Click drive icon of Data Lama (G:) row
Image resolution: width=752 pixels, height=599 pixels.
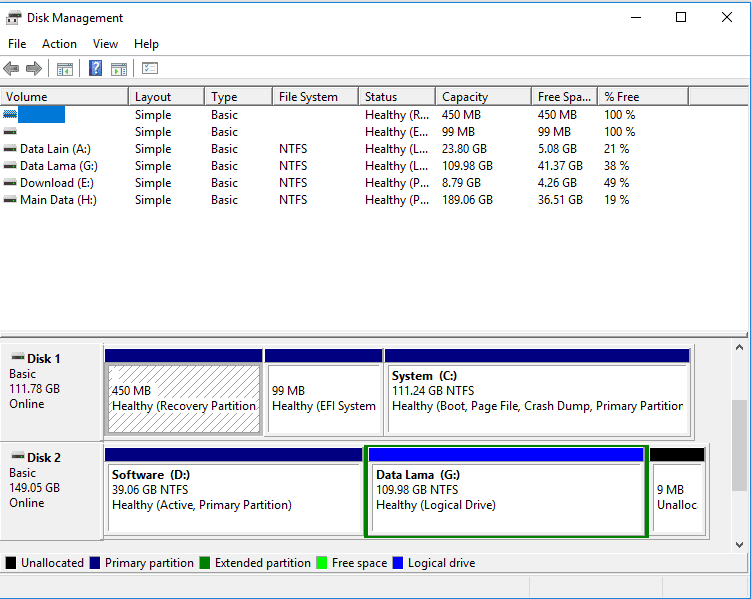10,166
